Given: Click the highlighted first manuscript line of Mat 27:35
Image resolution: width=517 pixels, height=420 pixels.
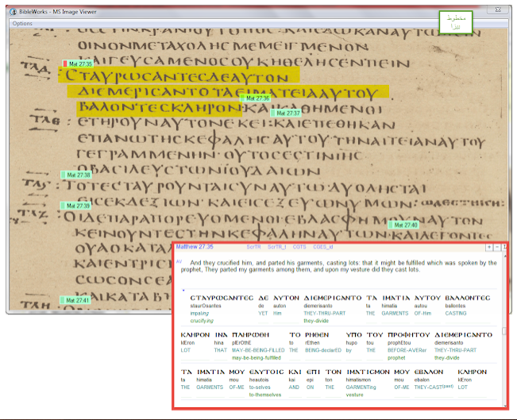Looking at the screenshot, I should tap(179, 75).
